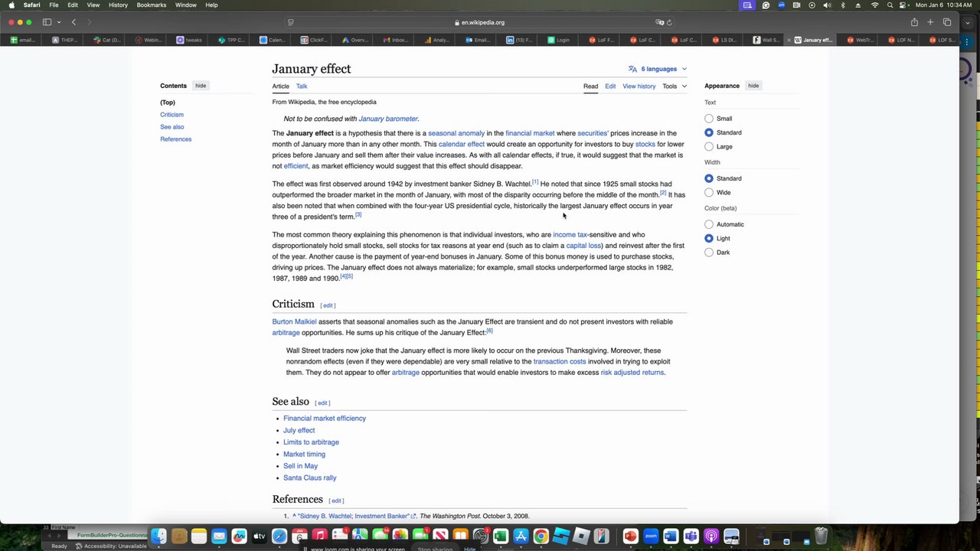The width and height of the screenshot is (980, 551).
Task: Open Podcasts in the Dock
Action: [711, 536]
